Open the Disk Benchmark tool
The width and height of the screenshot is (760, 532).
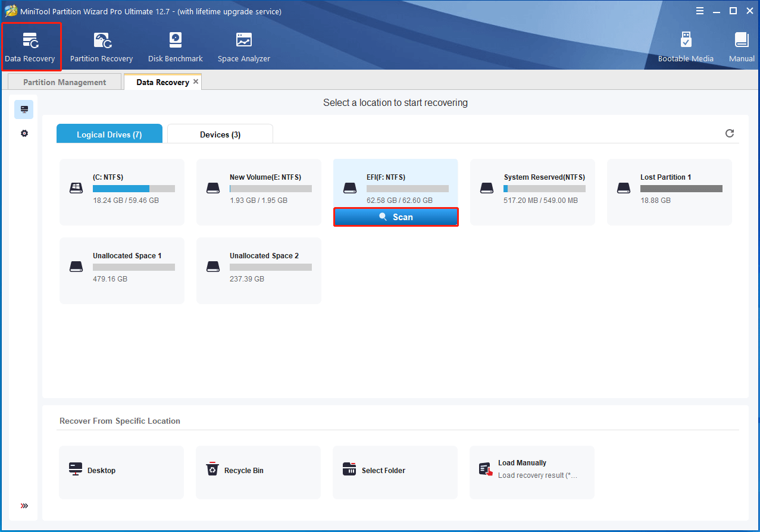point(176,47)
